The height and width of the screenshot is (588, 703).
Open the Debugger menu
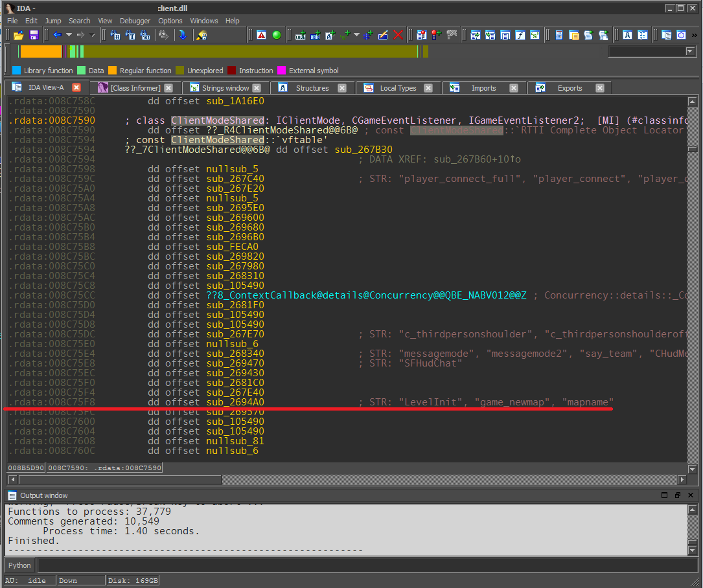pos(135,21)
